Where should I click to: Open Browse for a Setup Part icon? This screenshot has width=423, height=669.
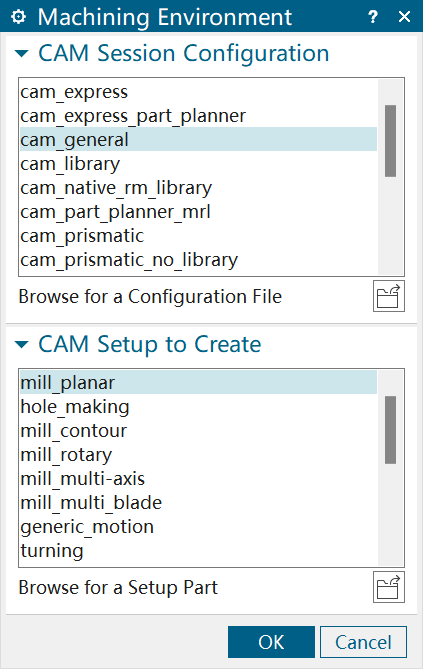pos(388,587)
